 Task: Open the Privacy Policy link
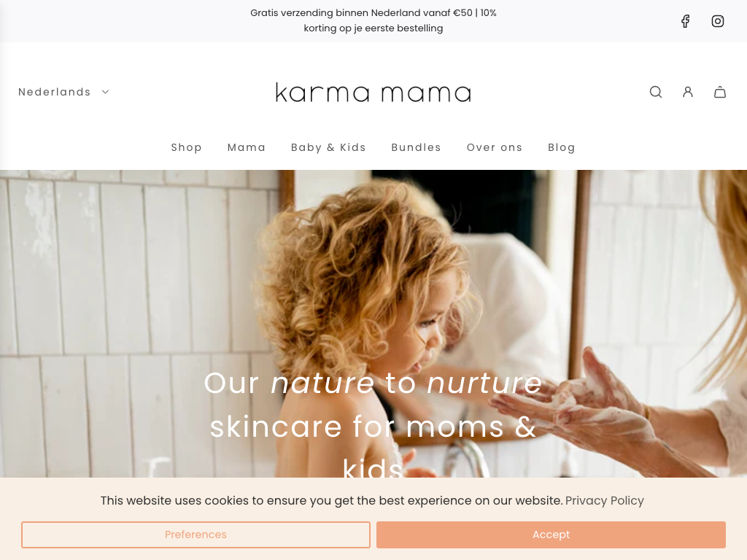(604, 500)
